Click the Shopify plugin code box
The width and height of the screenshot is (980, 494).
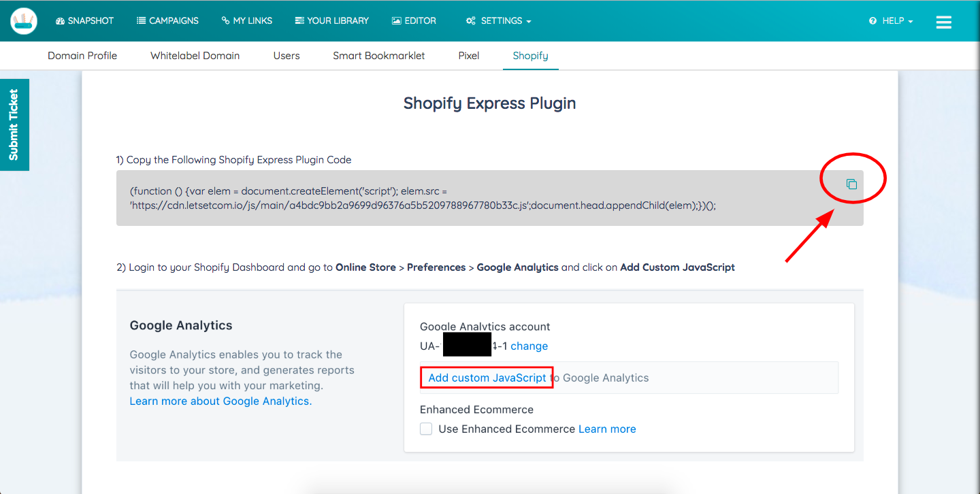490,198
